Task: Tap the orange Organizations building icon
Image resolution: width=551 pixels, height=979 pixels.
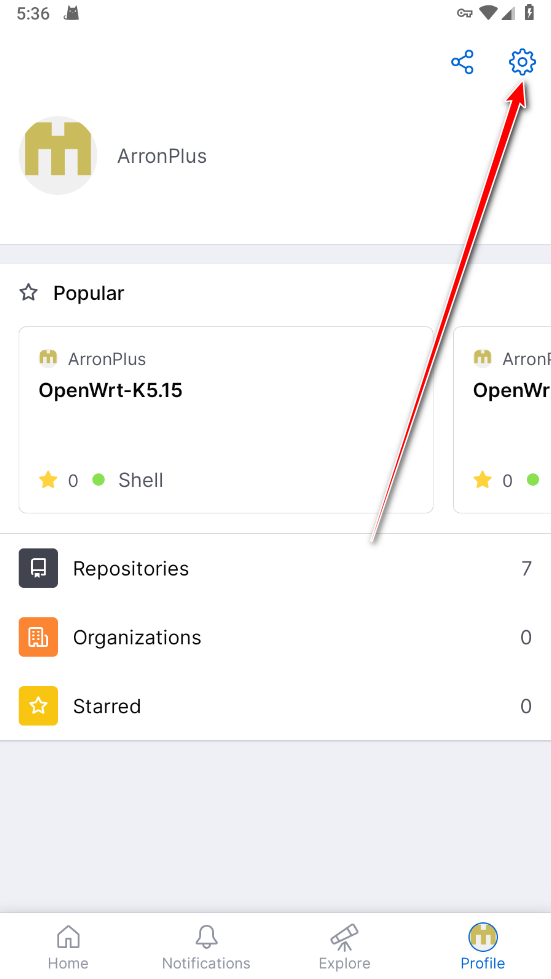Action: coord(38,637)
